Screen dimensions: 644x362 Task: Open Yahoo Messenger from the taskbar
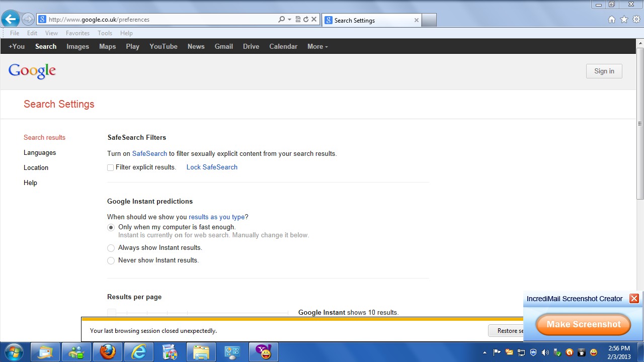tap(264, 352)
